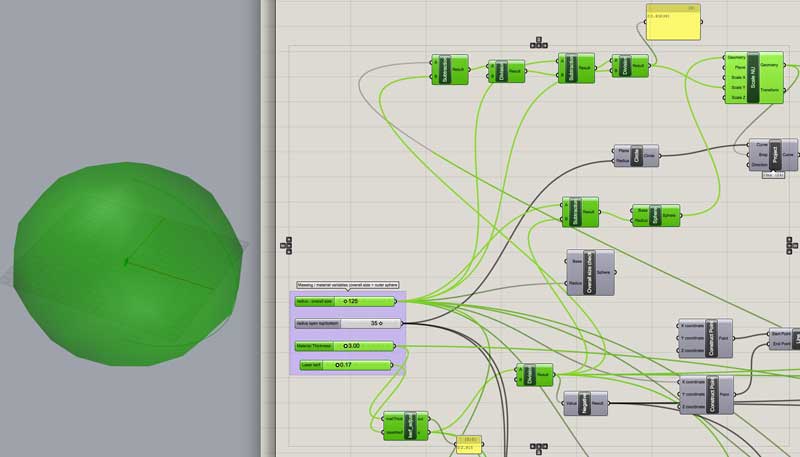The width and height of the screenshot is (800, 457).
Task: Select the small yellow panel near kerf_adjust
Action: [x=468, y=444]
